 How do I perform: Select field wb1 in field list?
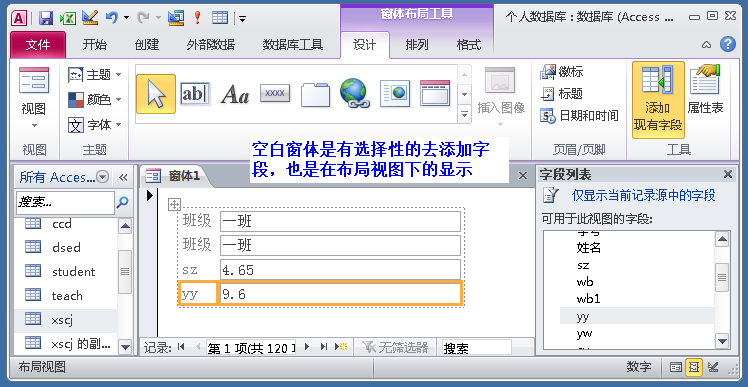coord(588,299)
